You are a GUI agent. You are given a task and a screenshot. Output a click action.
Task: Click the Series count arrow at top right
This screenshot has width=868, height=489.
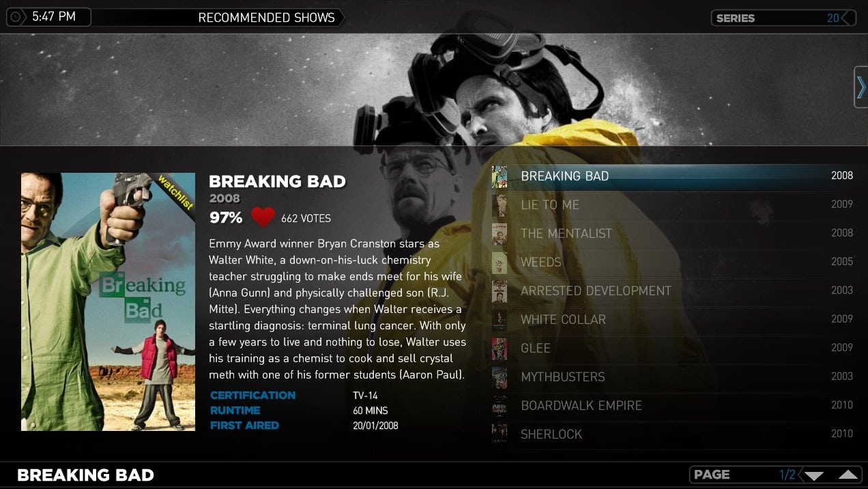848,18
